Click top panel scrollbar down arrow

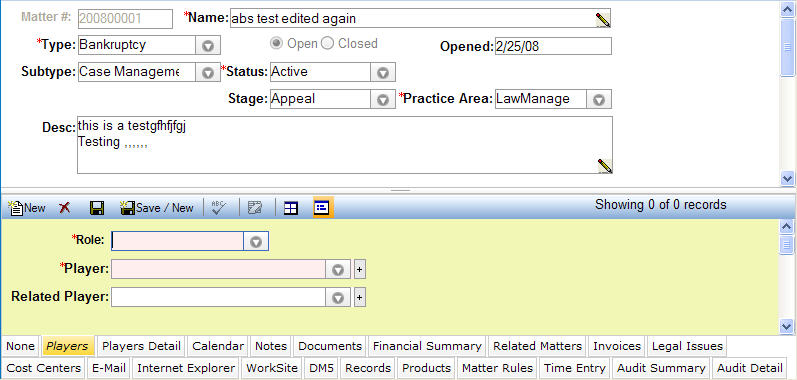click(787, 178)
